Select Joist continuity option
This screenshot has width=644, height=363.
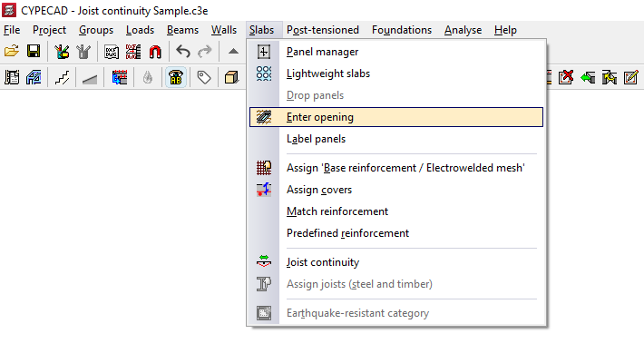(x=322, y=262)
